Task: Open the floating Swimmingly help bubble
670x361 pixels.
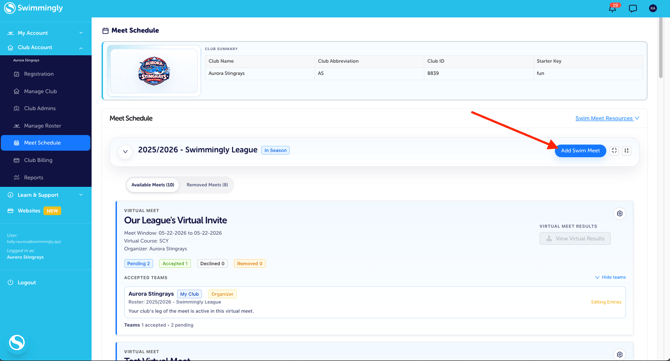Action: tap(17, 342)
